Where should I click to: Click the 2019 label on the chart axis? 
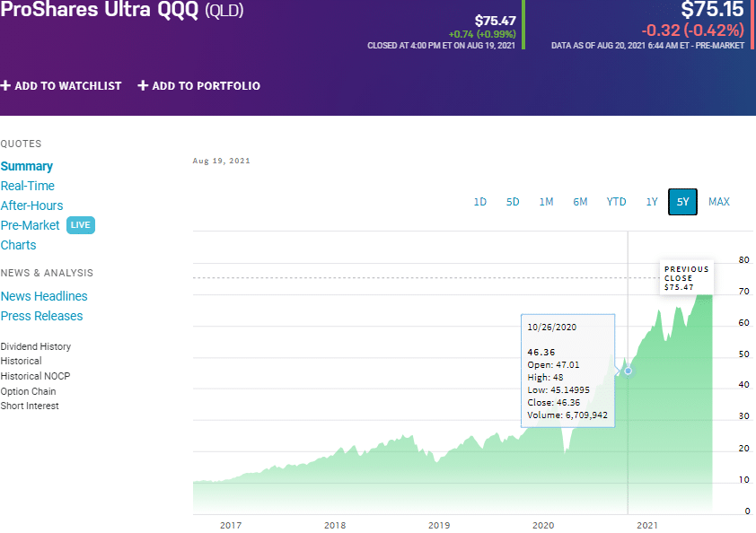[x=439, y=525]
